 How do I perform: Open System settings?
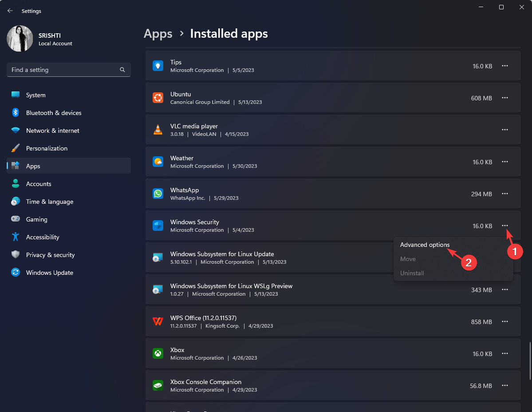tap(68, 95)
